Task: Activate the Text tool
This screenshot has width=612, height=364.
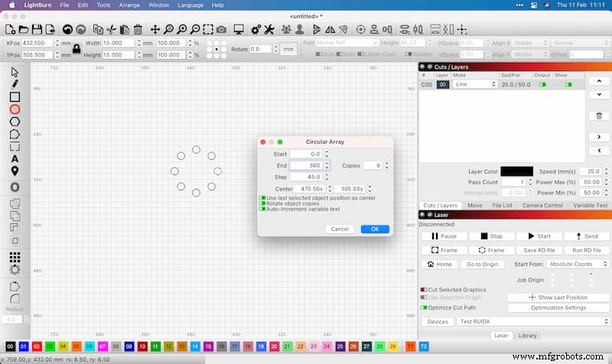Action: [x=15, y=159]
